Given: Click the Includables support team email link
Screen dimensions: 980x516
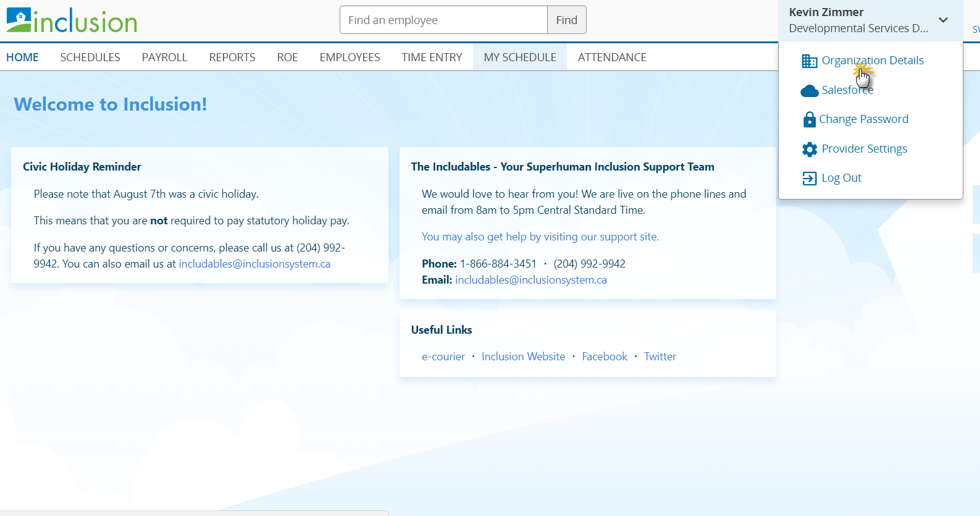Looking at the screenshot, I should [531, 280].
